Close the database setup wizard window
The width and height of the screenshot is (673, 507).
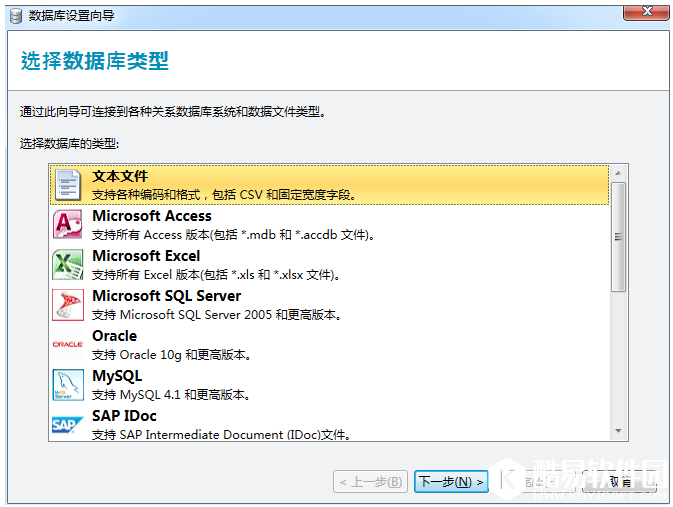point(646,12)
